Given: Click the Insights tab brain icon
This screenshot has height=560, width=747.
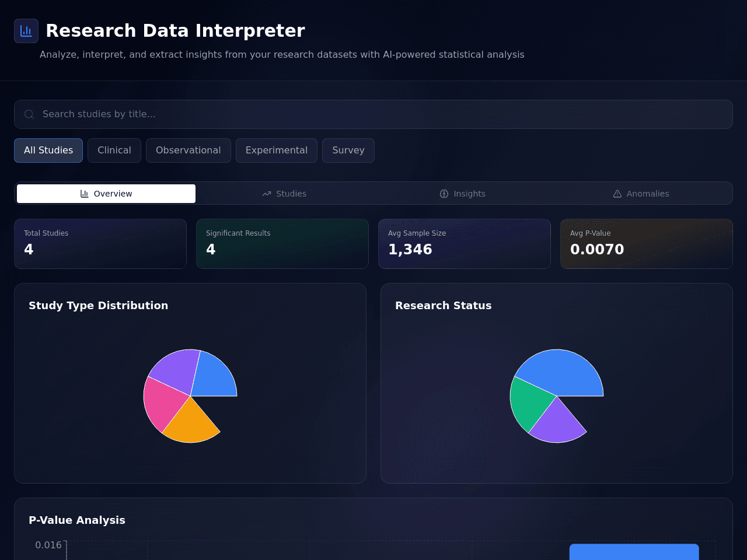Looking at the screenshot, I should click(444, 194).
